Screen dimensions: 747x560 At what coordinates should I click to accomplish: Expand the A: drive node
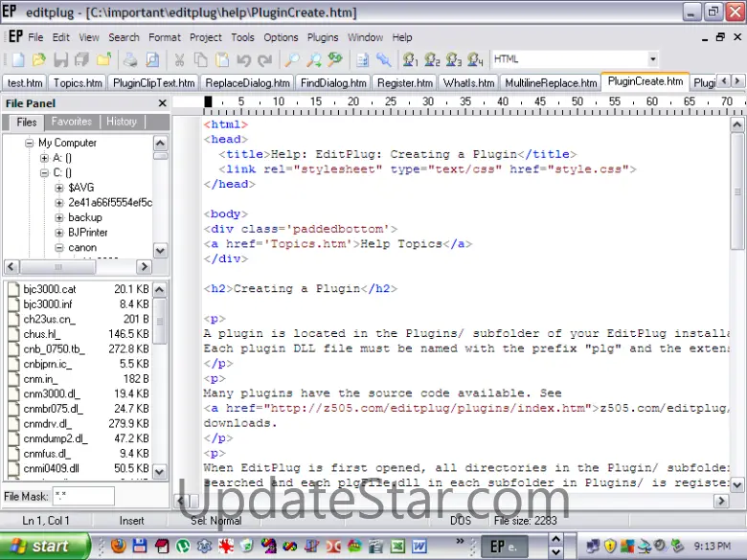pos(44,158)
